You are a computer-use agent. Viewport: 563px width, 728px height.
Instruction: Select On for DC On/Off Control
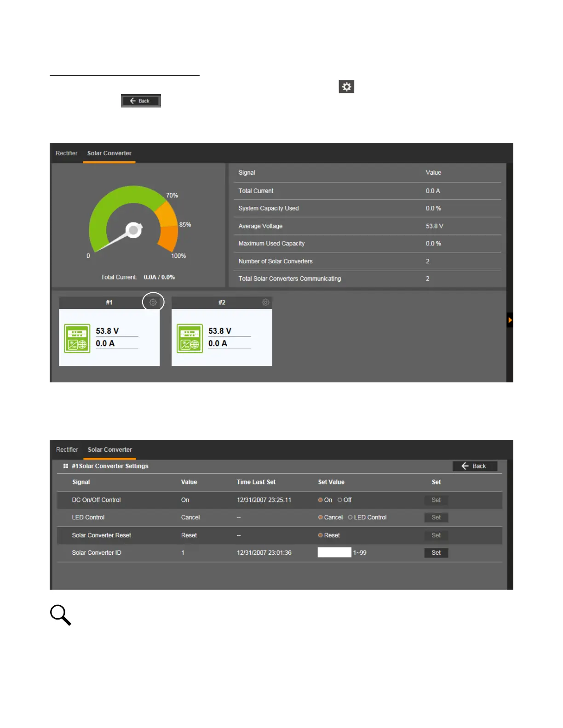tap(321, 500)
